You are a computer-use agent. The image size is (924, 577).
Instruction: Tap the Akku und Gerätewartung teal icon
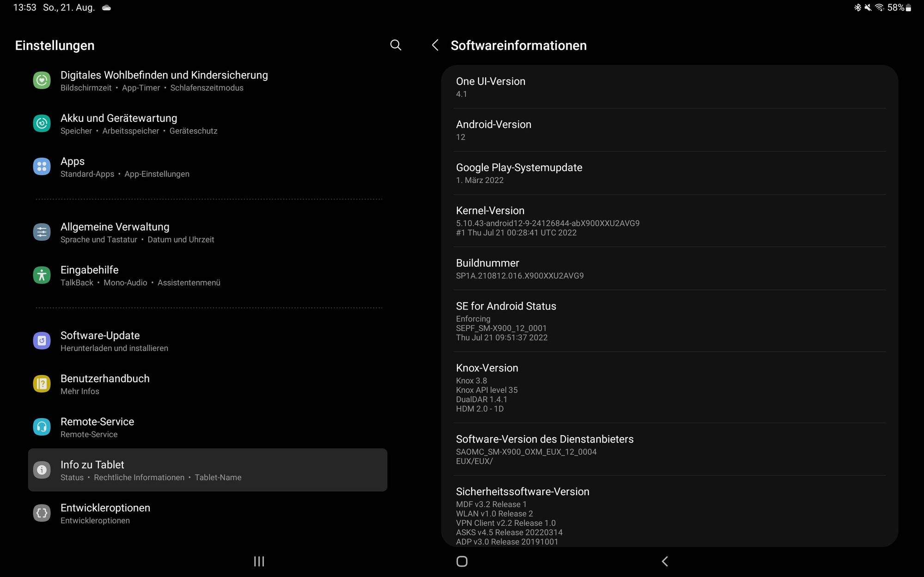coord(42,124)
